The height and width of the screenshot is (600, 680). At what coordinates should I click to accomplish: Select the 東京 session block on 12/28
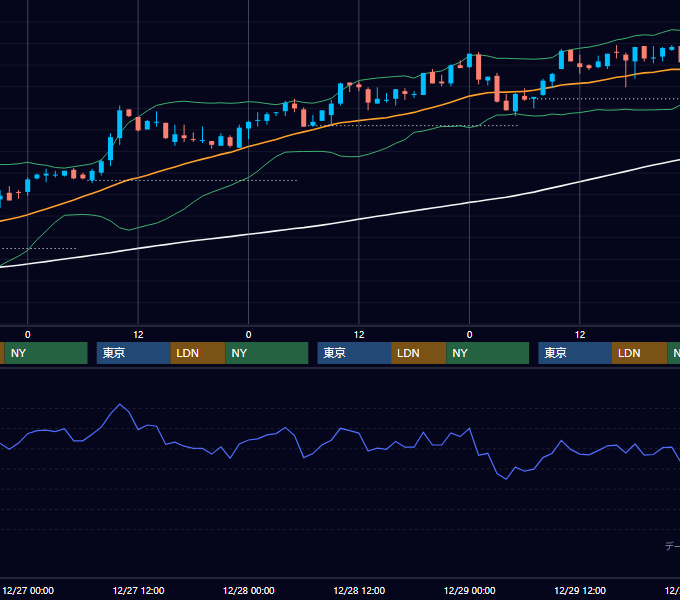coord(354,353)
